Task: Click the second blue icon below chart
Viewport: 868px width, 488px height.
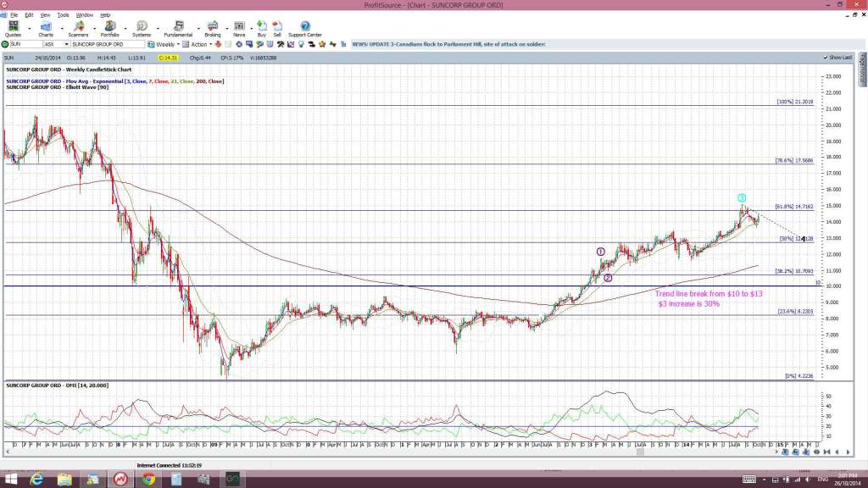Action: pyautogui.click(x=795, y=452)
